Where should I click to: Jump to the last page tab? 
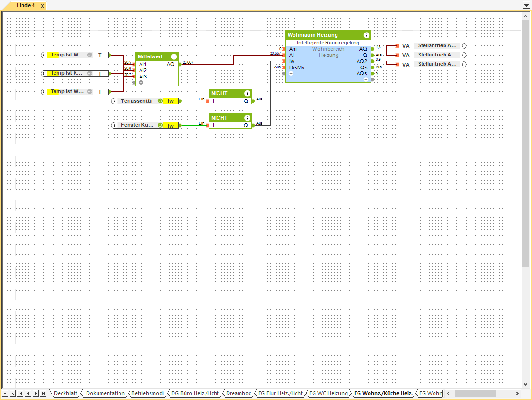(43, 393)
